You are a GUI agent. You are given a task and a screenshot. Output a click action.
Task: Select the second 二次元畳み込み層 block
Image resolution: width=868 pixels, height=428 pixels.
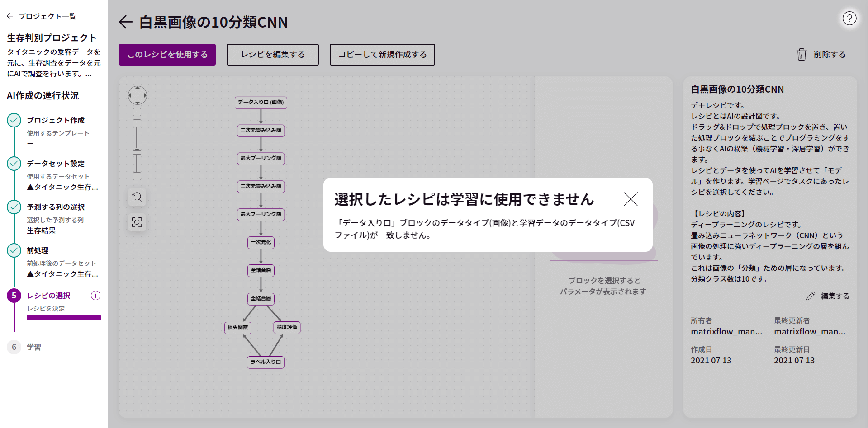261,187
